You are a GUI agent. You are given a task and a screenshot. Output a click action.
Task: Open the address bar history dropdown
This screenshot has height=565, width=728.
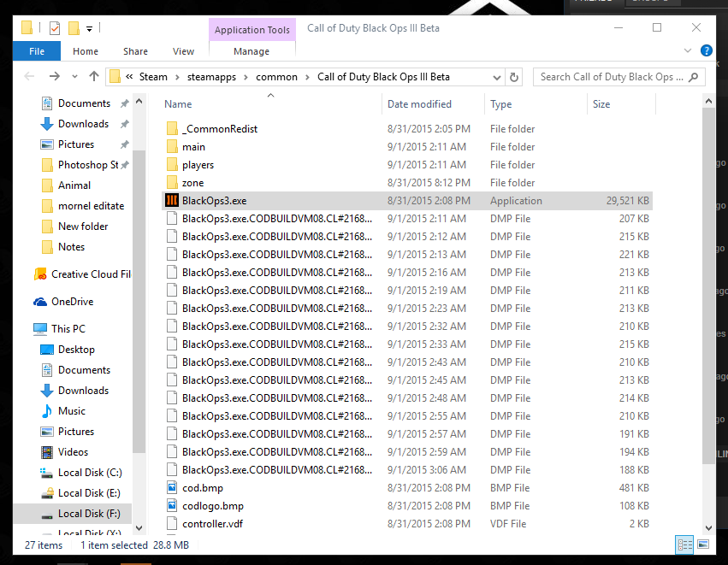497,78
